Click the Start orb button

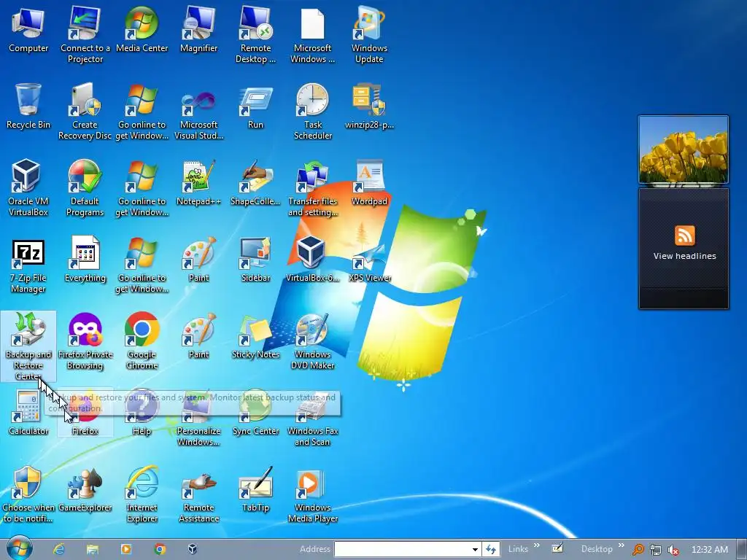click(19, 548)
